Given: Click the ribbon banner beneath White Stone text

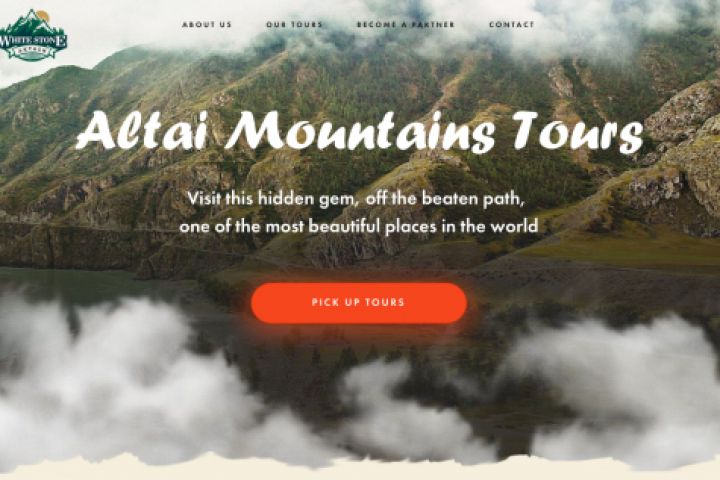Looking at the screenshot, I should (31, 52).
